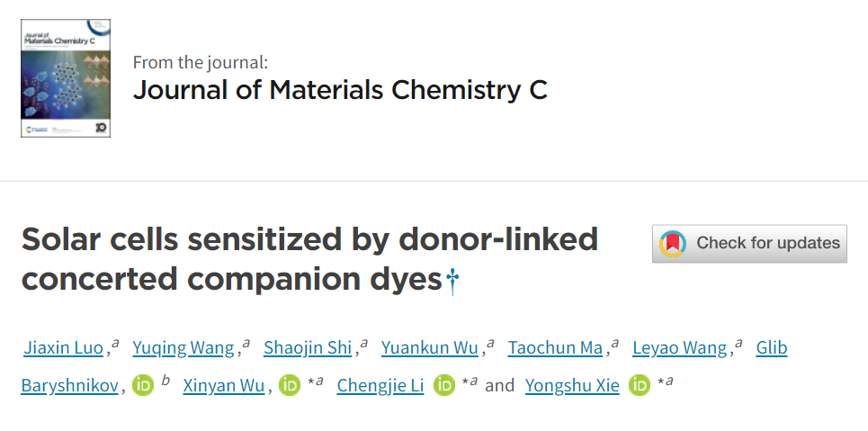Screen dimensions: 868x431
Task: Open author link Leyao Wang
Action: point(679,348)
